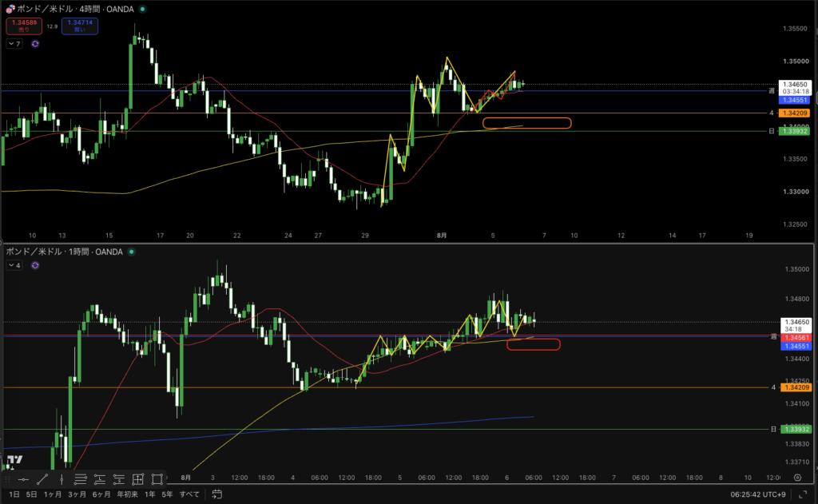Screen dimensions: 818x504
Task: Toggle the fullscreen chart icon
Action: [x=803, y=494]
